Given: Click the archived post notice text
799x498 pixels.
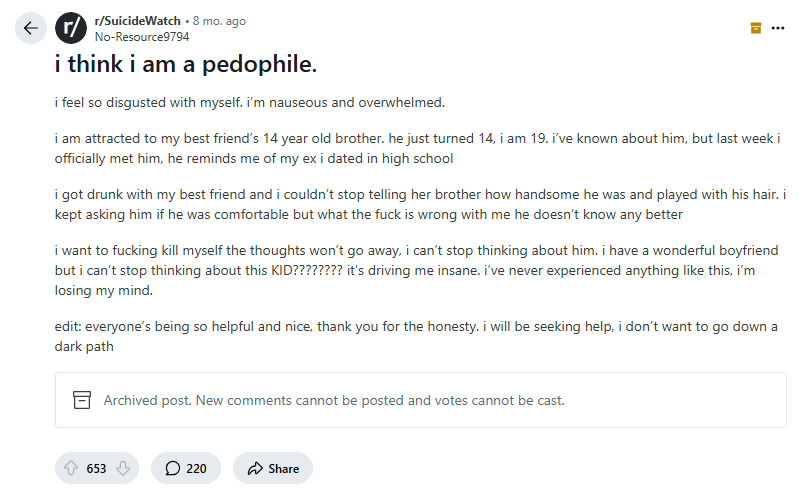Looking at the screenshot, I should [x=334, y=400].
